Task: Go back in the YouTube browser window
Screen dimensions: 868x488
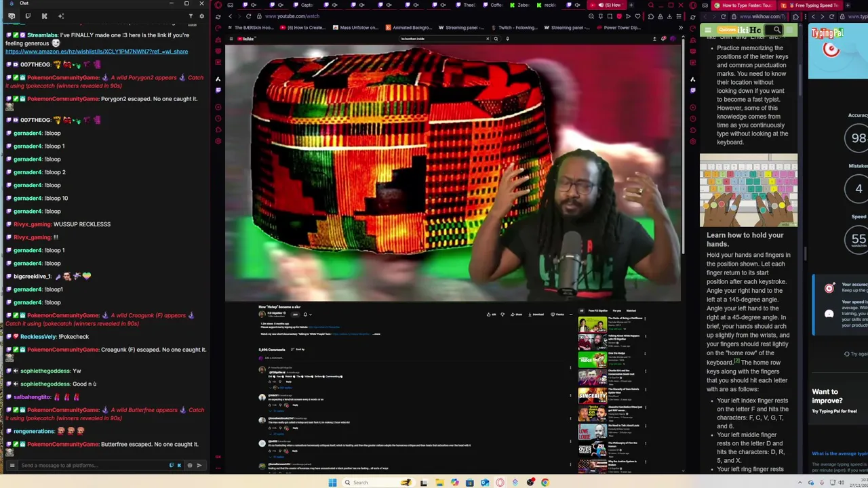Action: tap(230, 16)
